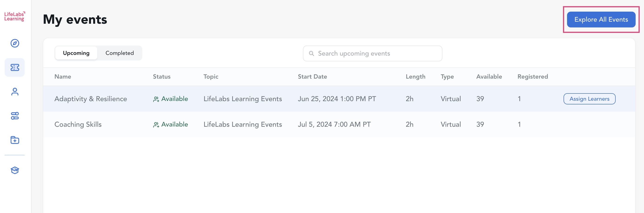
Task: Click Available status icon for Coaching Skills
Action: [156, 125]
